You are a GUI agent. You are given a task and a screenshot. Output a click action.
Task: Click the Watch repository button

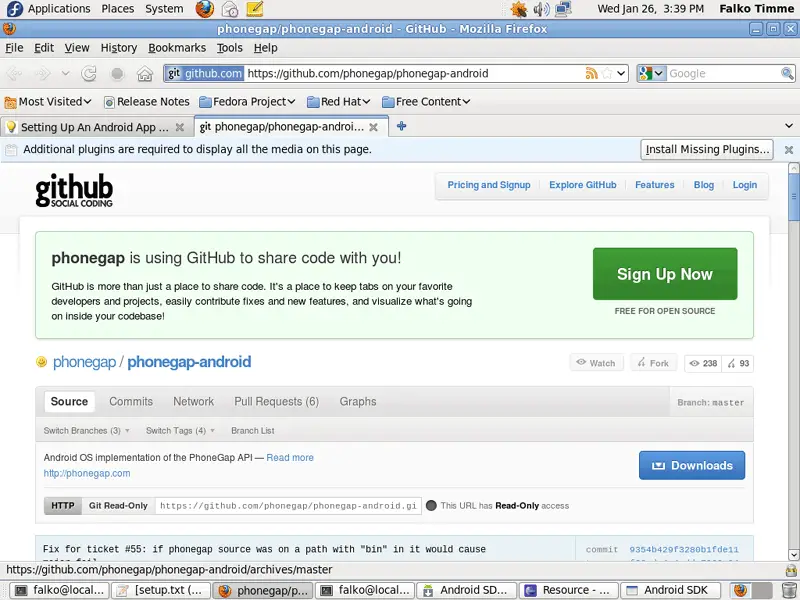tap(596, 363)
